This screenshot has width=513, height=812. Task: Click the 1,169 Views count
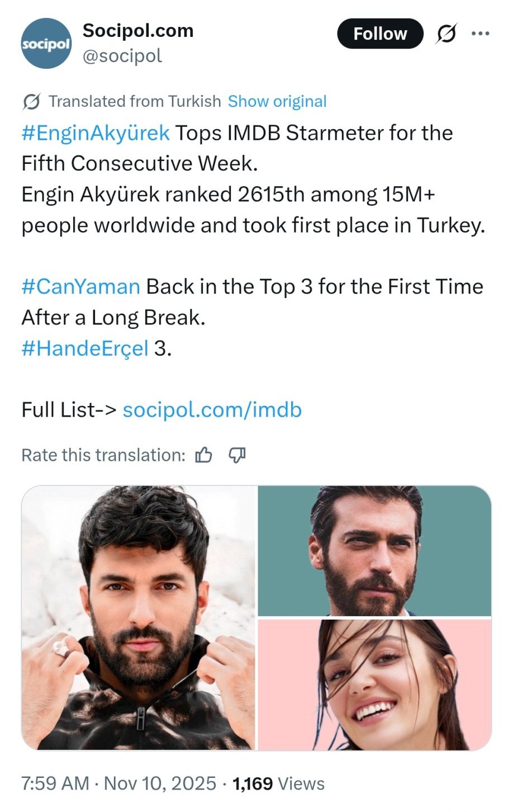coord(278,783)
